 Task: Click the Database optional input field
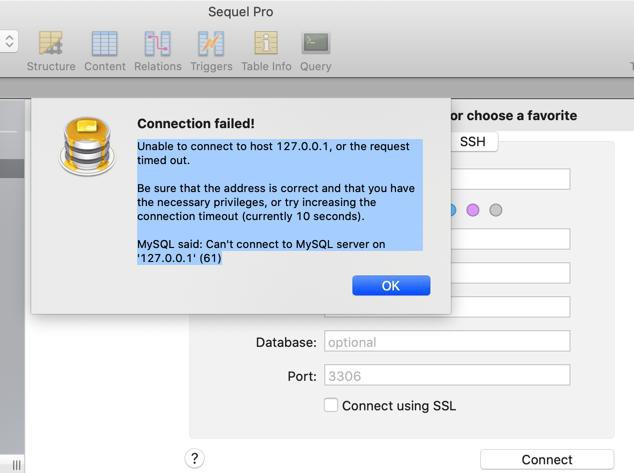coord(447,342)
